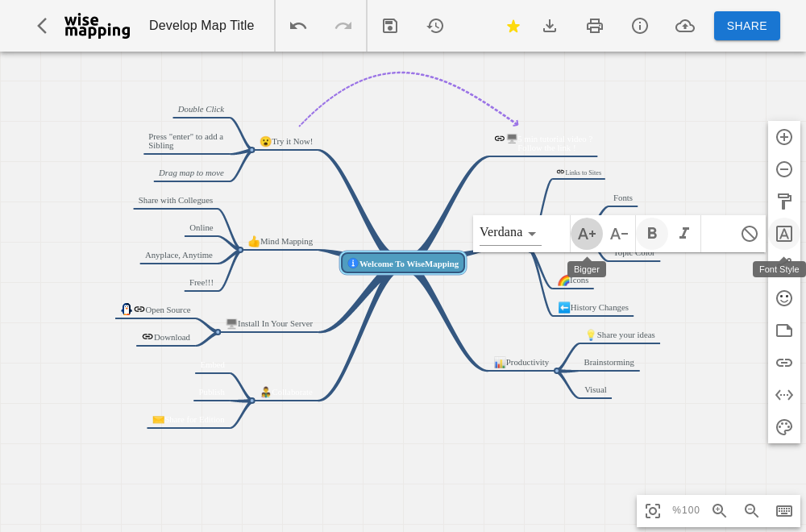The width and height of the screenshot is (806, 532).
Task: Zoom in using bottom magnifier plus
Action: tap(719, 510)
